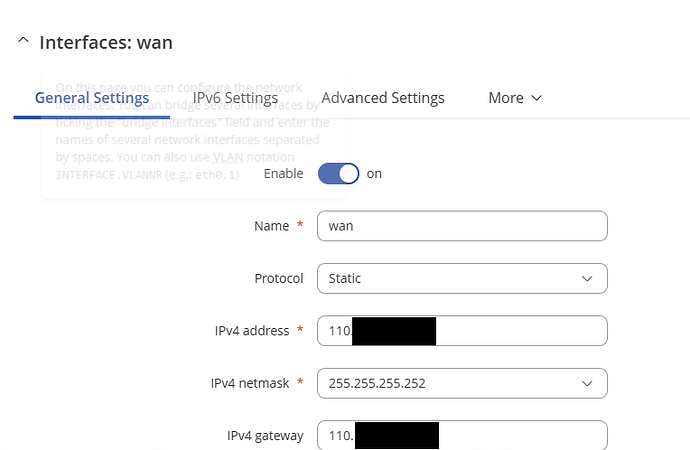Open the Protocol dropdown showing Static

click(x=462, y=278)
